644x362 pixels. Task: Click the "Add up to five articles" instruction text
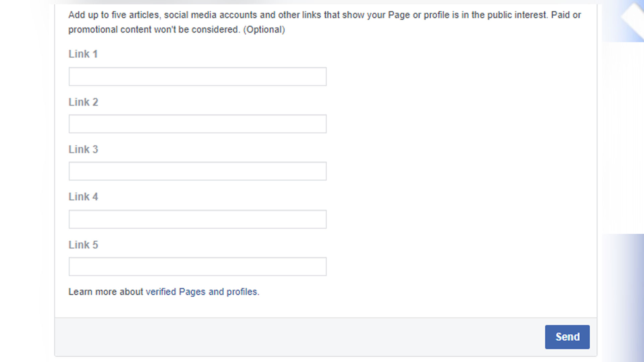113,15
